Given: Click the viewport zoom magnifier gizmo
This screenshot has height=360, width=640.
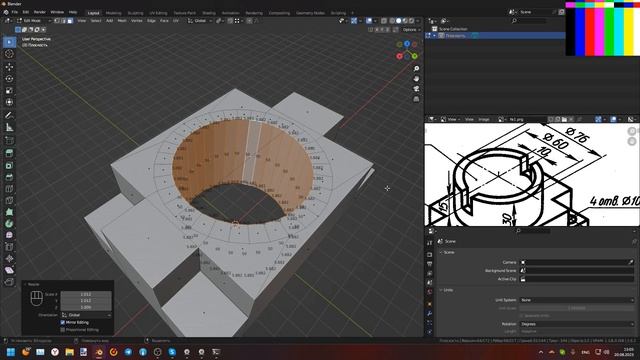Looking at the screenshot, I should point(416,69).
